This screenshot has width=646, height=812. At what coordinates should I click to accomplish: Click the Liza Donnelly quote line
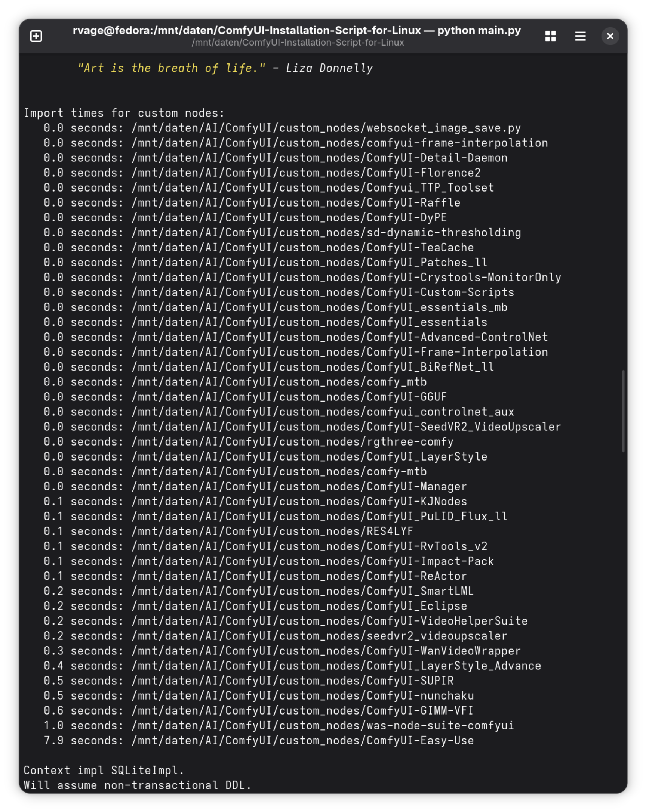[x=225, y=68]
